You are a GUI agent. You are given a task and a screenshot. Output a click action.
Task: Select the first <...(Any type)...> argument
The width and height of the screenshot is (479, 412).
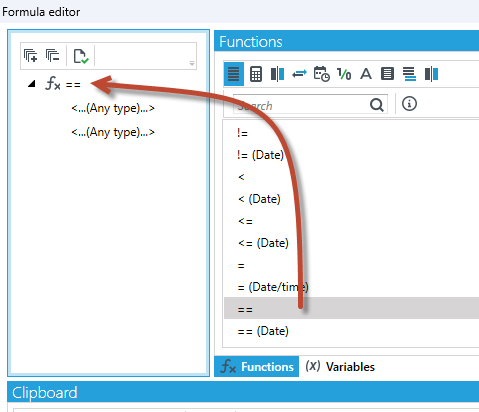[x=113, y=108]
